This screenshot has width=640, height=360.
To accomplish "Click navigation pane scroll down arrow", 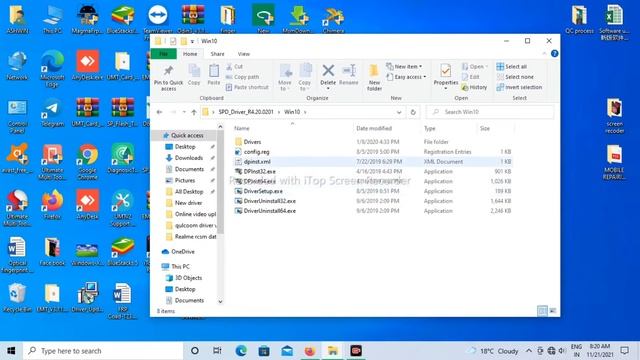I will coord(220,302).
